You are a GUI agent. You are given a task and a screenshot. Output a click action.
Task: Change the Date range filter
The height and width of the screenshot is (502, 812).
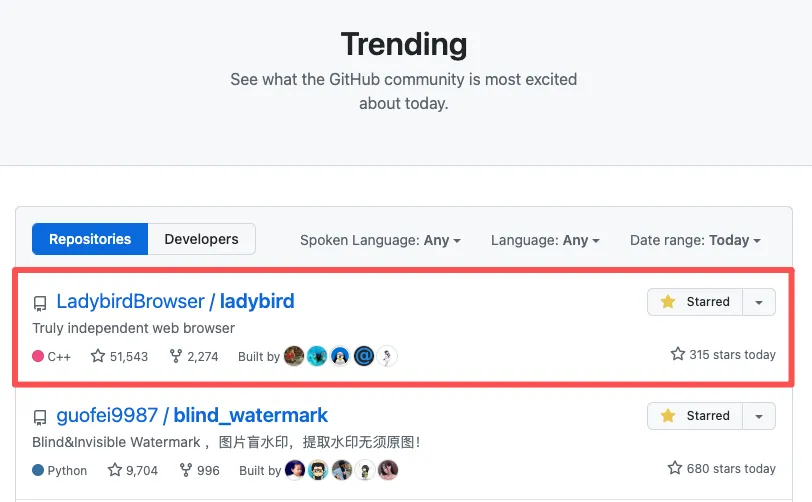(695, 240)
